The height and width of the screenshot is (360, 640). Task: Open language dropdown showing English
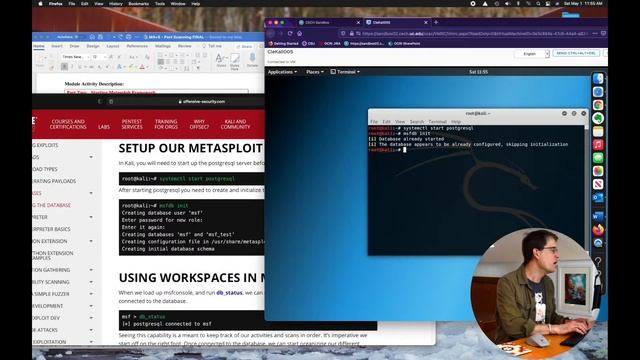click(532, 53)
